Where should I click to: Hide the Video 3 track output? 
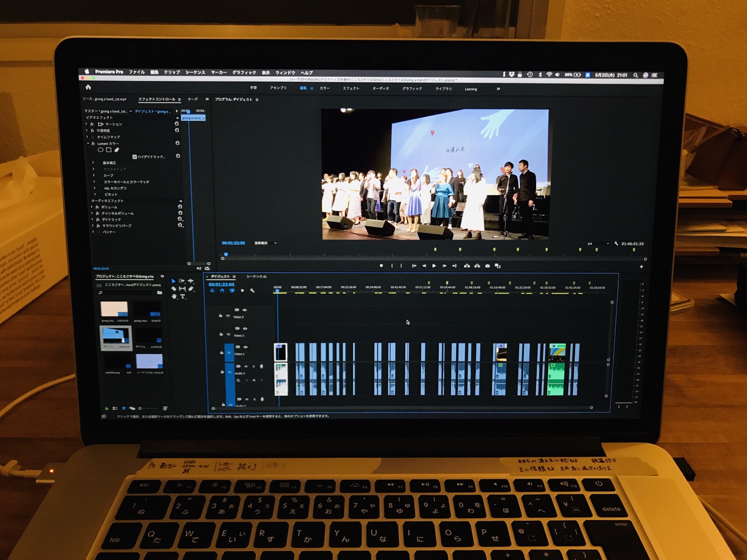[x=245, y=310]
